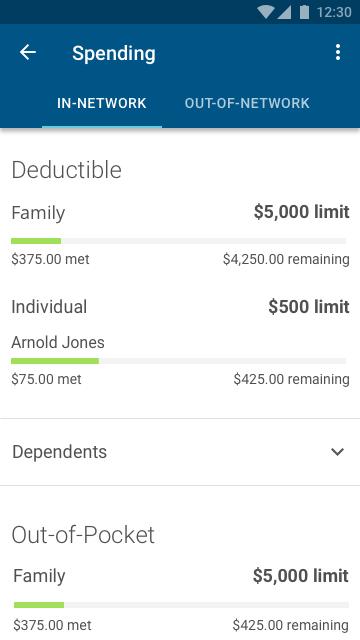This screenshot has width=360, height=640.
Task: Tap the Deductible section heading
Action: tap(67, 170)
